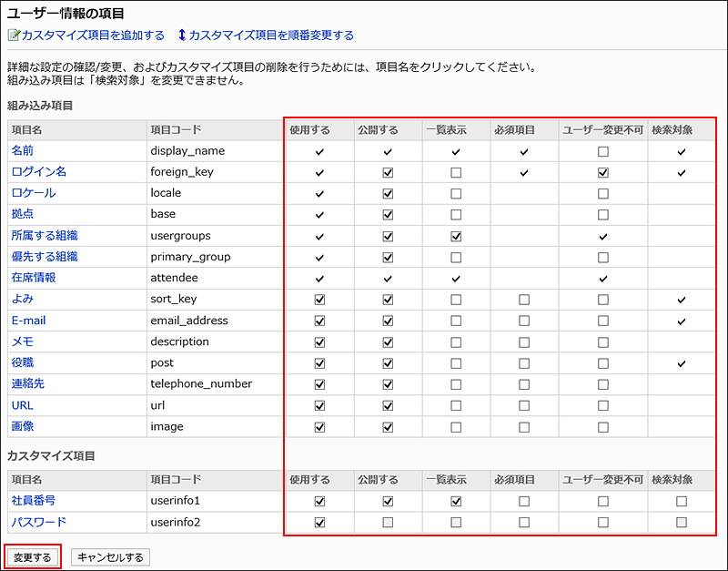This screenshot has width=728, height=571.
Task: Check 必須項目 for 連絡先
Action: click(x=524, y=384)
